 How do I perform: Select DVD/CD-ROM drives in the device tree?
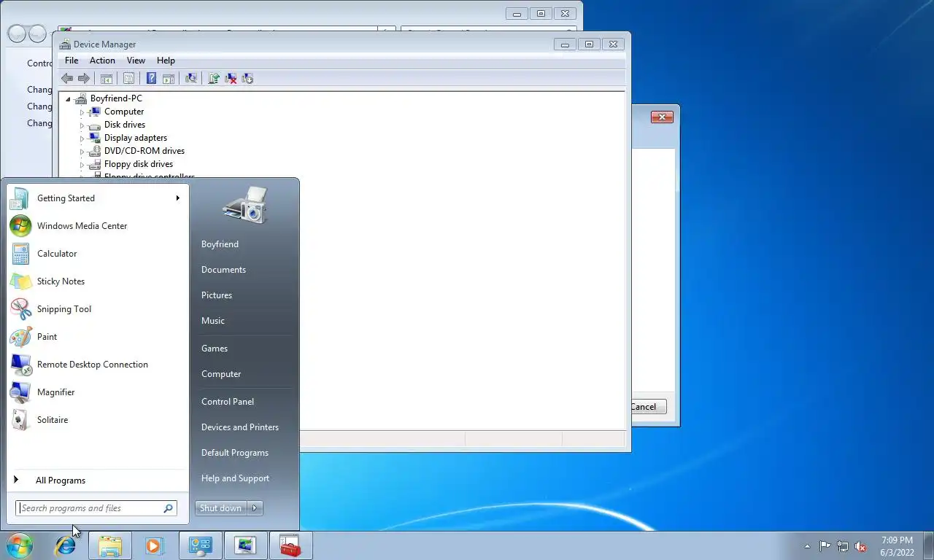pos(144,151)
